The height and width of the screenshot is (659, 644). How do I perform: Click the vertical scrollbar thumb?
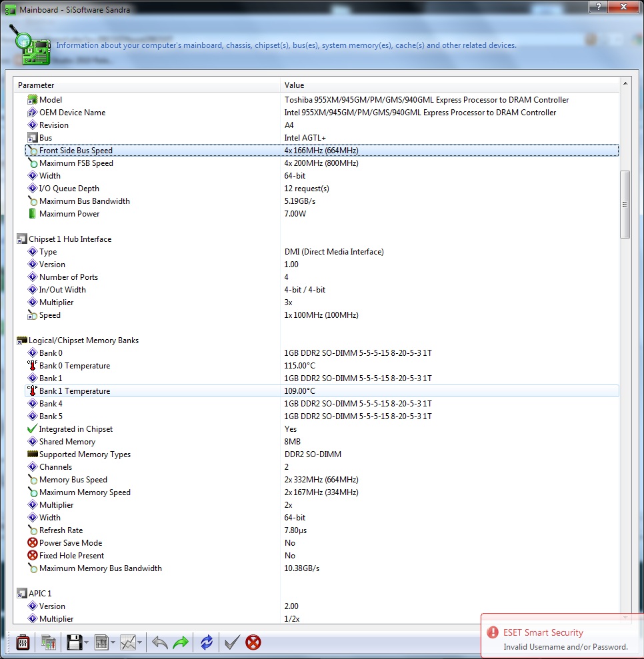click(x=625, y=205)
